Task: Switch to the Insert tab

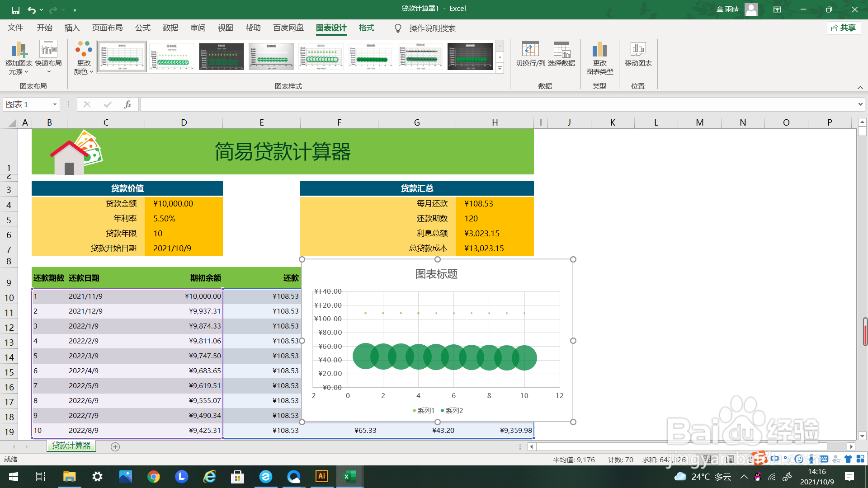Action: tap(72, 28)
